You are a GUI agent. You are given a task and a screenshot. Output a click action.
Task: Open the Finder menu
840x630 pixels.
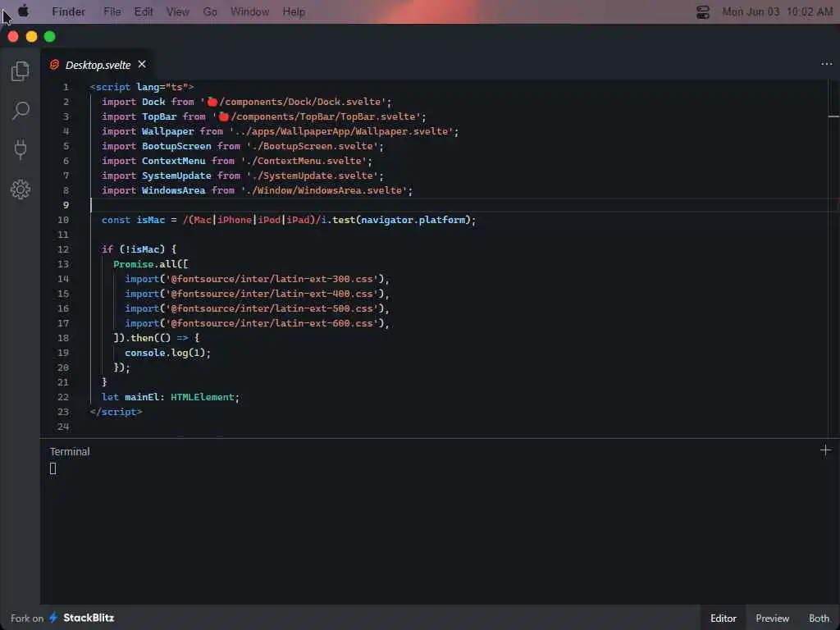[x=69, y=11]
